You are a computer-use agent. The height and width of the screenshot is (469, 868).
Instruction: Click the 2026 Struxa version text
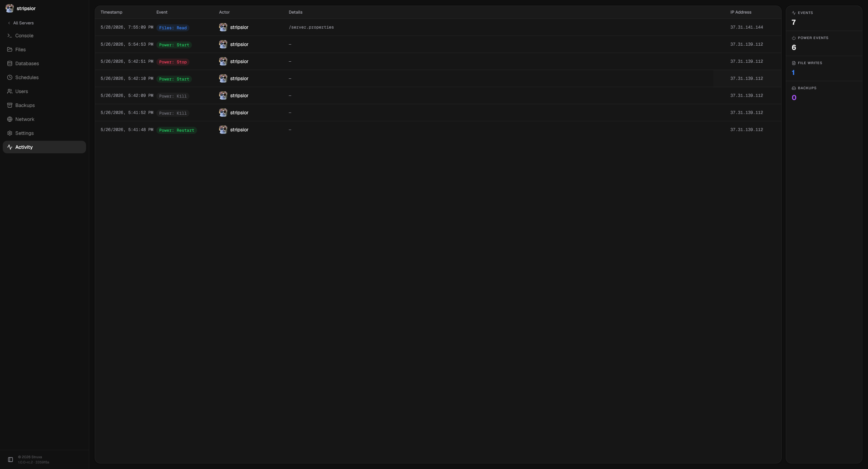coord(33,460)
